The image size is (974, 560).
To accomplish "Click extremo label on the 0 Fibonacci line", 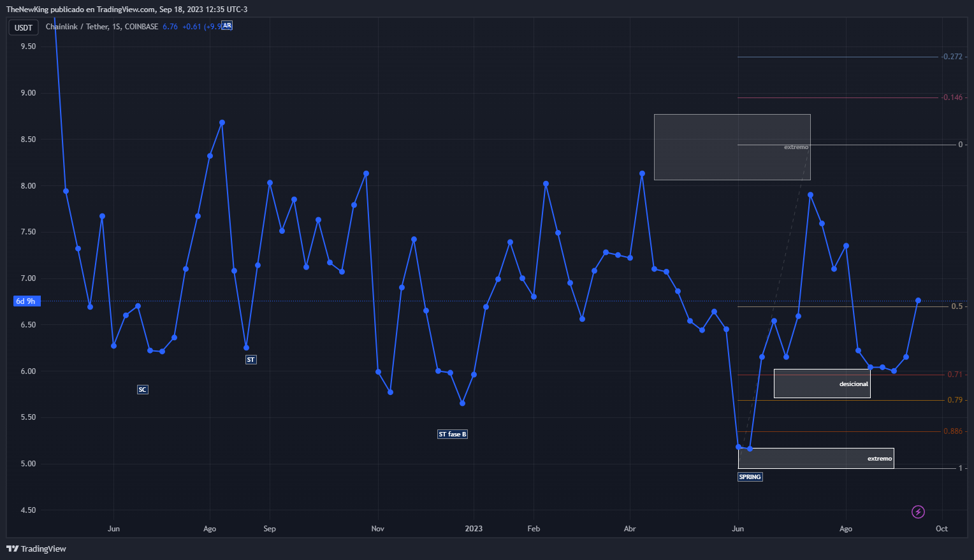I will click(796, 147).
